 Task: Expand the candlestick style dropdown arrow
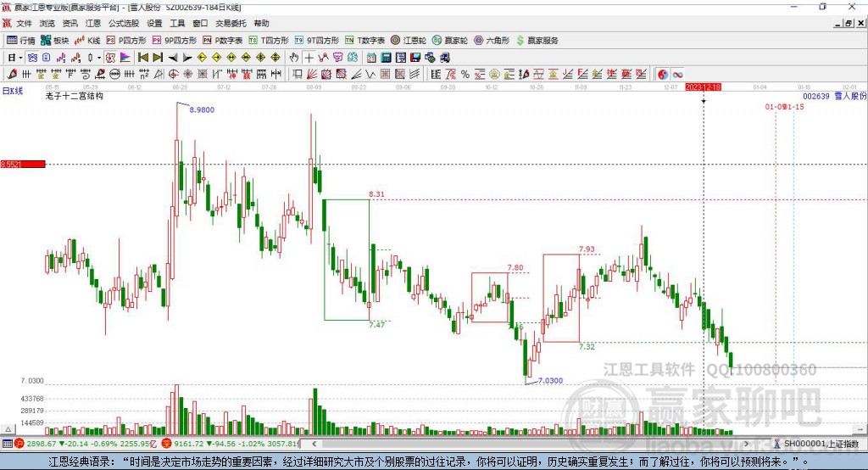point(99,58)
